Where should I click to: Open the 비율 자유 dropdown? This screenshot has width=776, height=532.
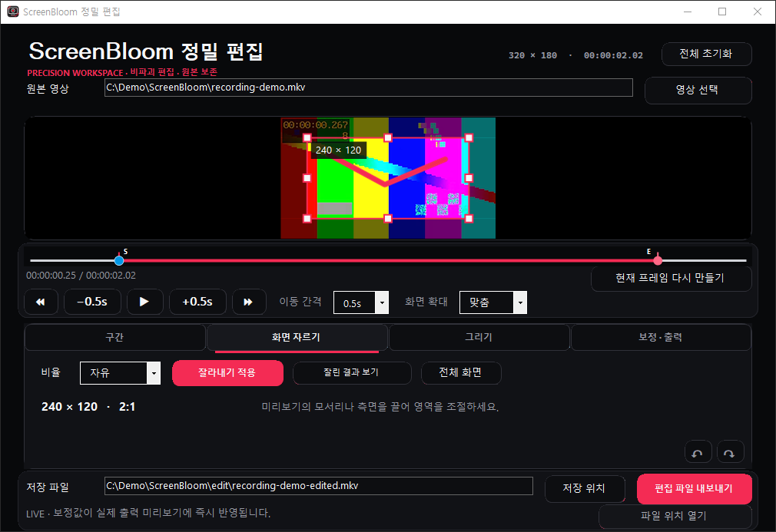(121, 373)
